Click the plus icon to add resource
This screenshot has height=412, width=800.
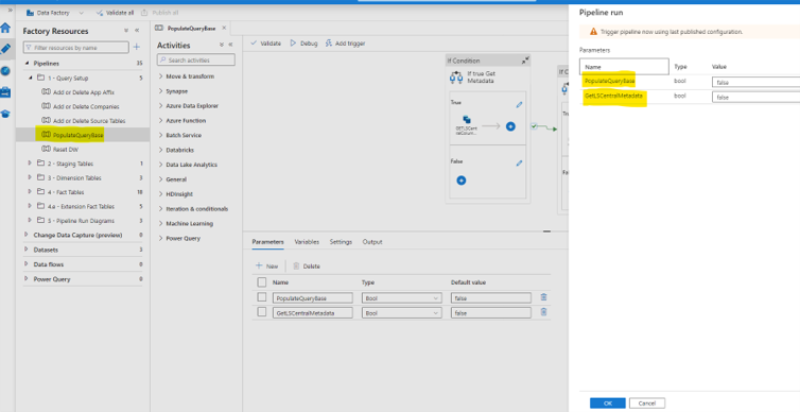(137, 46)
